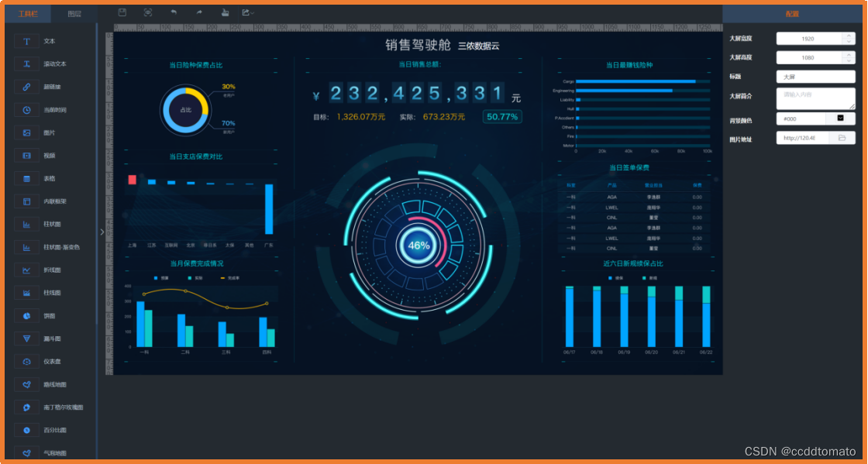Open the folder icon beside 图片地址
This screenshot has height=464, width=868.
pos(842,138)
